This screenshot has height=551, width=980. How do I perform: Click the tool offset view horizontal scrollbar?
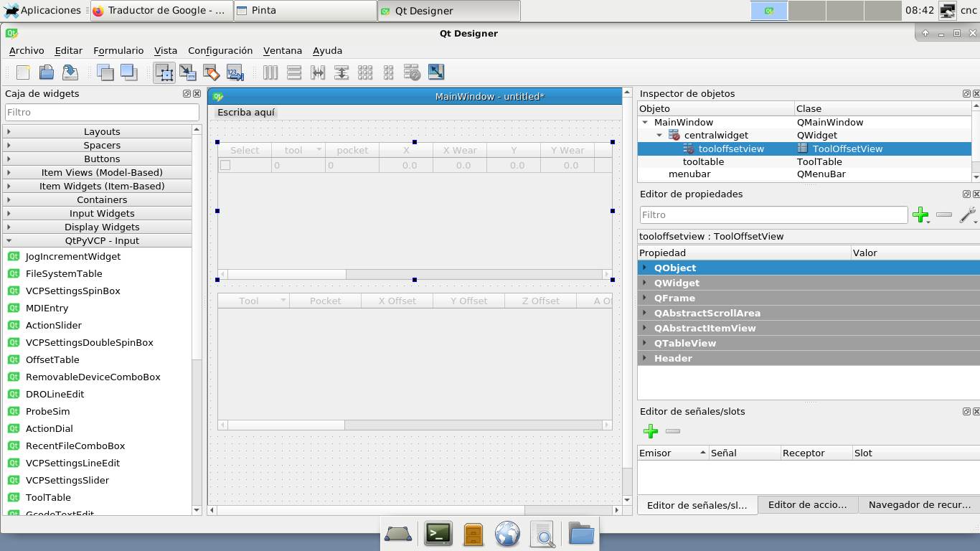415,274
